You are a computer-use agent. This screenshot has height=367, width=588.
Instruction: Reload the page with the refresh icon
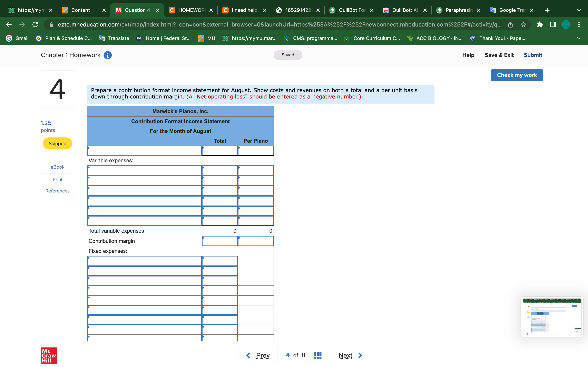(35, 24)
